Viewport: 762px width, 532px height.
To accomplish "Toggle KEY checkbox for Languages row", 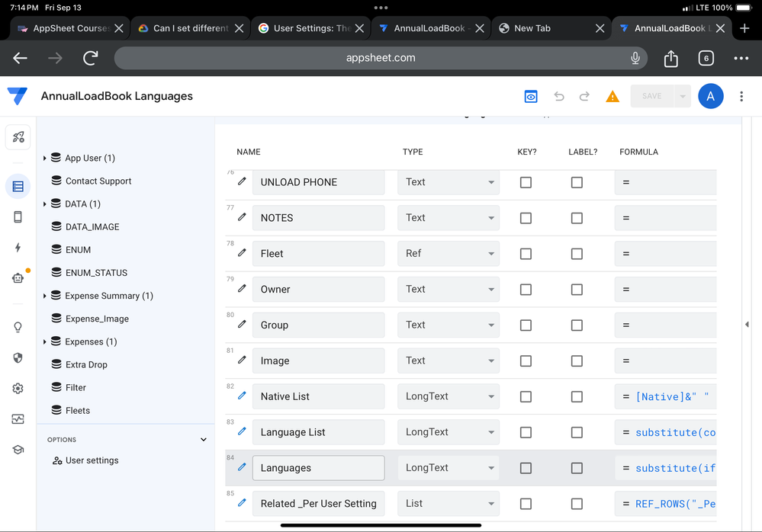I will 526,468.
